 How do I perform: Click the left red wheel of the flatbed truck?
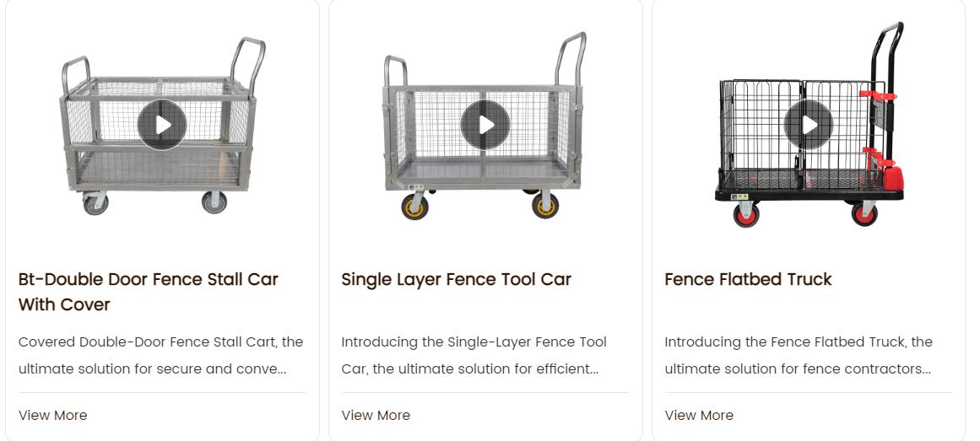point(744,214)
